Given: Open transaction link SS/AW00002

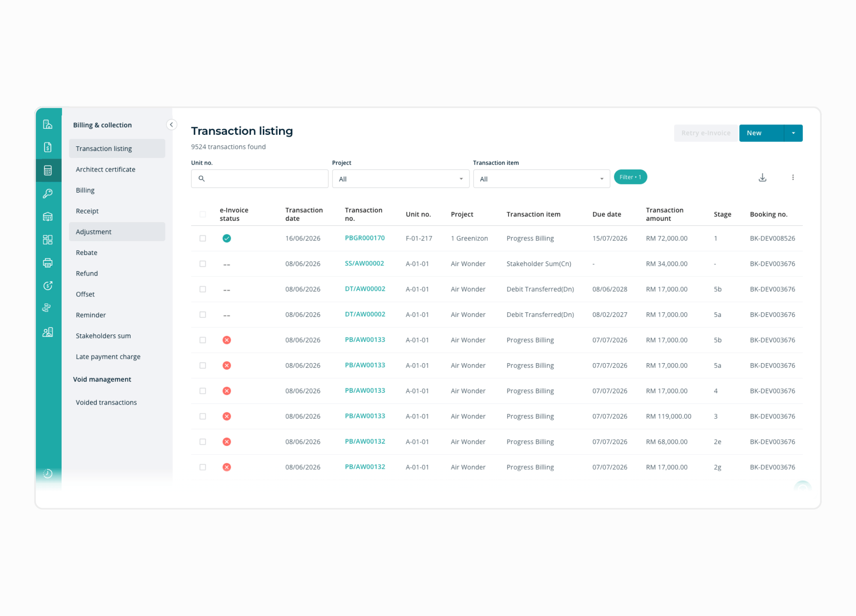Looking at the screenshot, I should (364, 264).
